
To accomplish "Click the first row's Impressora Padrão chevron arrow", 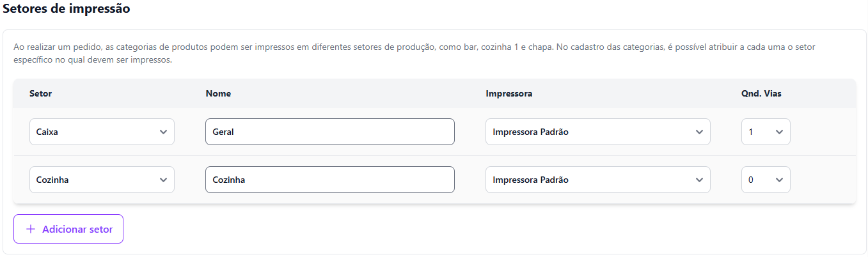I will click(698, 132).
